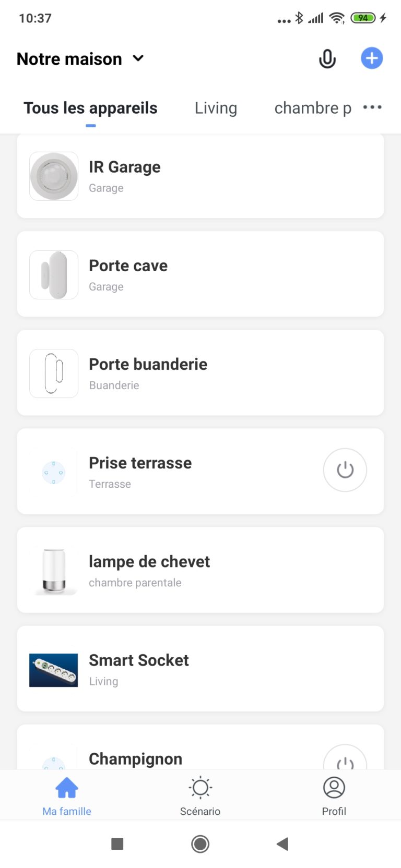Tap the blue add device plus icon
This screenshot has height=868, width=401.
pyautogui.click(x=372, y=58)
